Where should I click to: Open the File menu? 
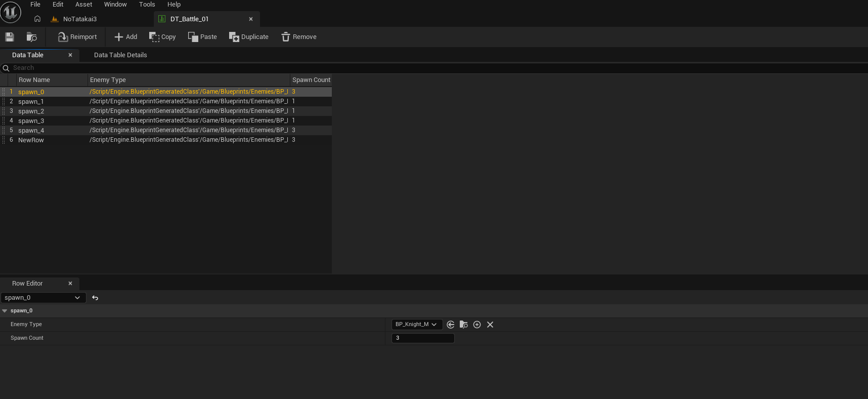[x=35, y=5]
